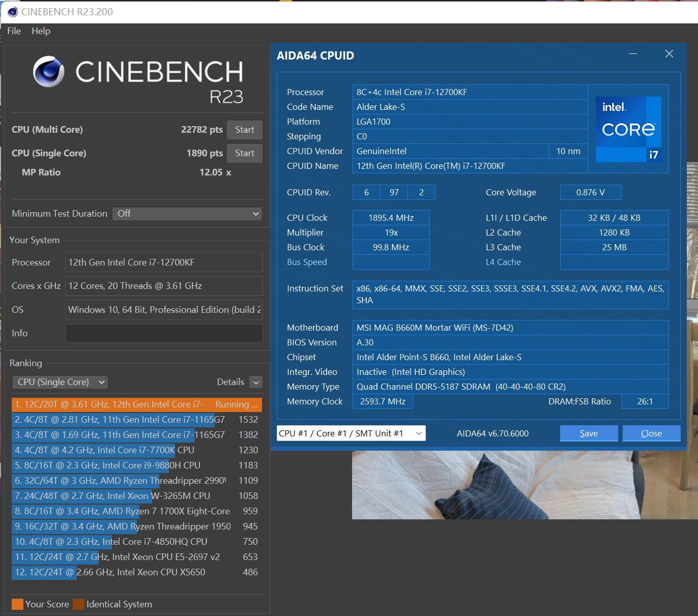Minimize the AIDA64 CPUID window

633,54
